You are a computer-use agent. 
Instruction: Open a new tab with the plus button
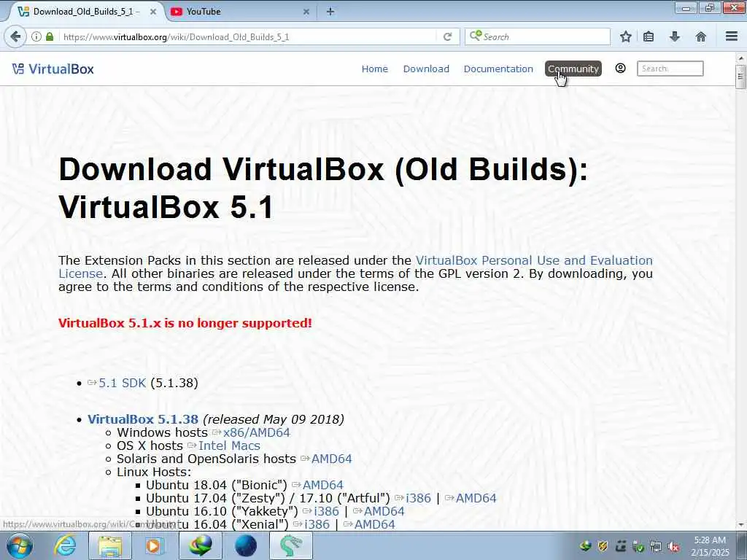pyautogui.click(x=330, y=12)
